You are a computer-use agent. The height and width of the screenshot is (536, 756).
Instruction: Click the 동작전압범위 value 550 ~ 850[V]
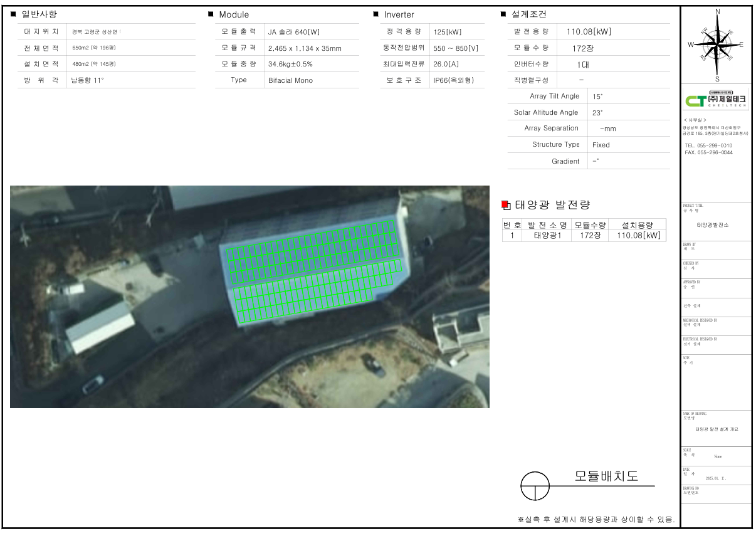(x=456, y=48)
